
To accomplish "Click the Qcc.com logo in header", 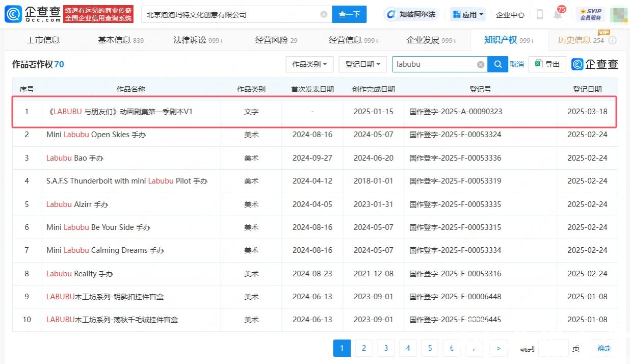I will 33,14.
